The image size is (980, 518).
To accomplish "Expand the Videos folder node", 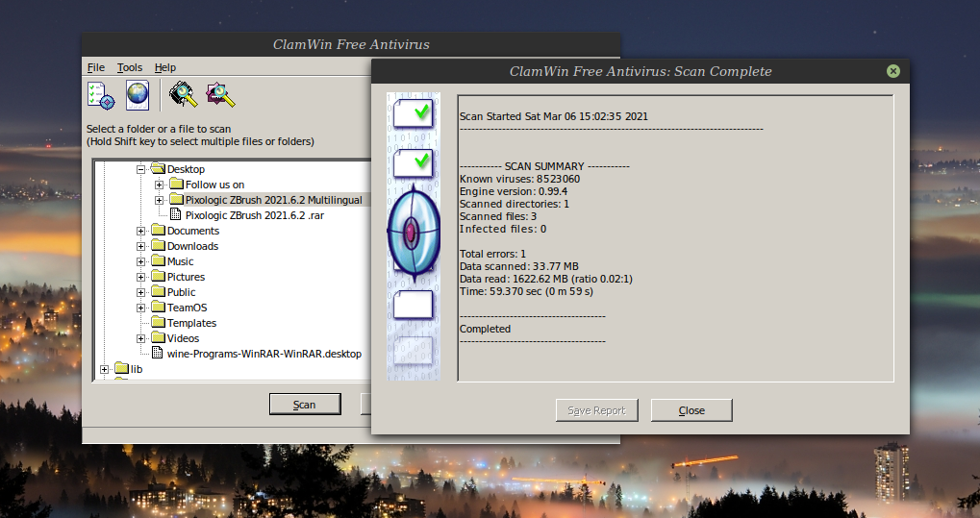I will [x=140, y=338].
